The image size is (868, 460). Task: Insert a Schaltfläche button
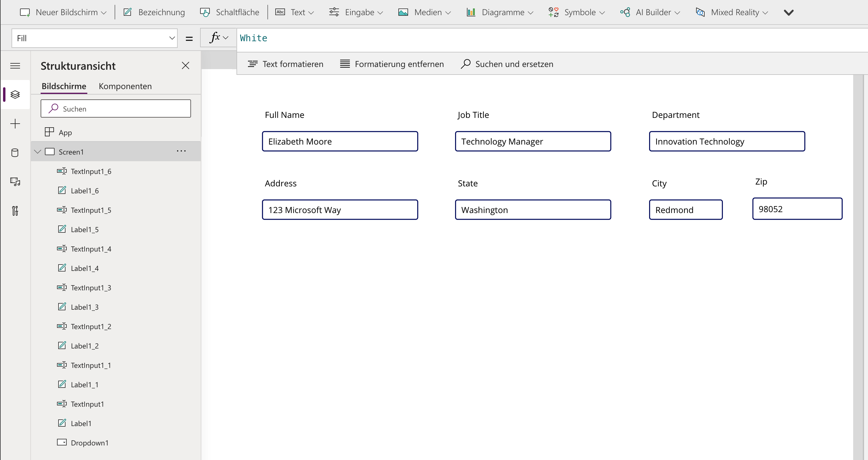[x=230, y=12]
